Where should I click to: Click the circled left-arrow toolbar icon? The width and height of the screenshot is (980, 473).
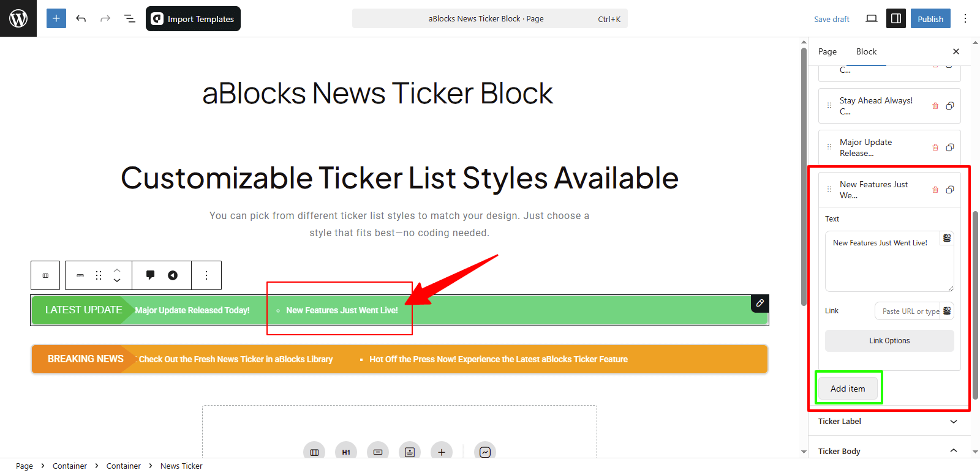click(173, 275)
